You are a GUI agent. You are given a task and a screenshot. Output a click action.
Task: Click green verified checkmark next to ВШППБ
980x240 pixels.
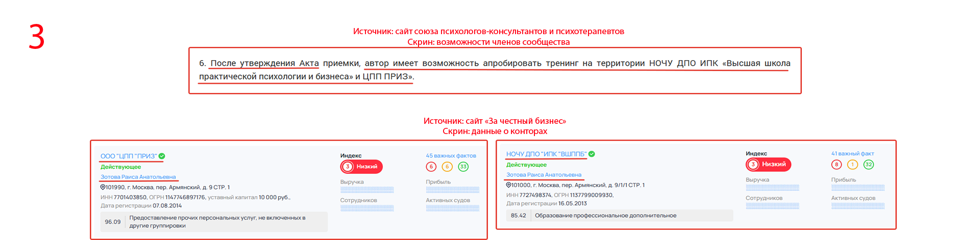[592, 154]
